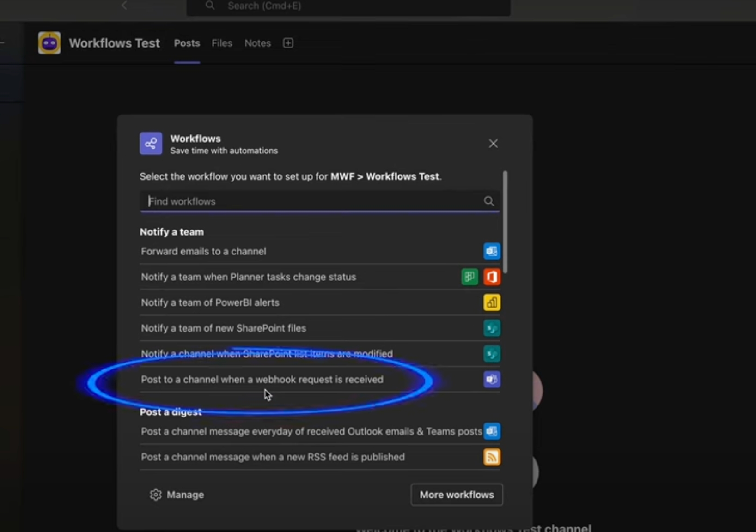
Task: Select Post to a channel webhook workflow
Action: tap(262, 380)
